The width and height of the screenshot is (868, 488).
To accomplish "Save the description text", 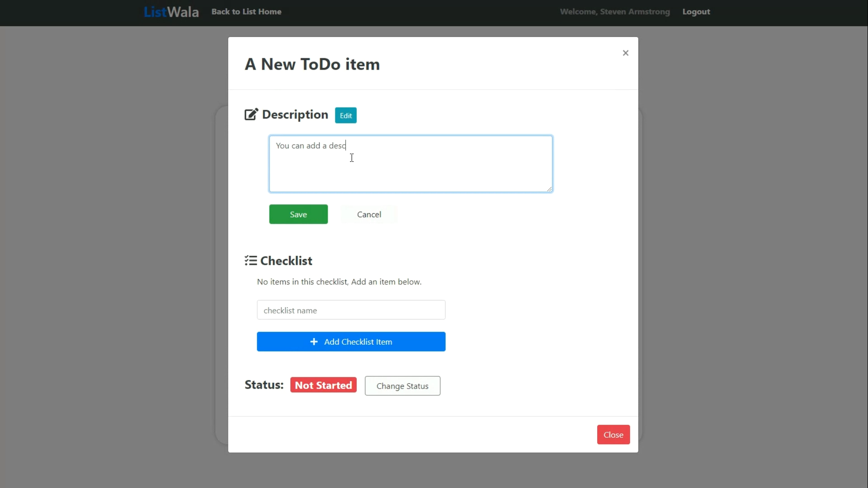I will (298, 214).
